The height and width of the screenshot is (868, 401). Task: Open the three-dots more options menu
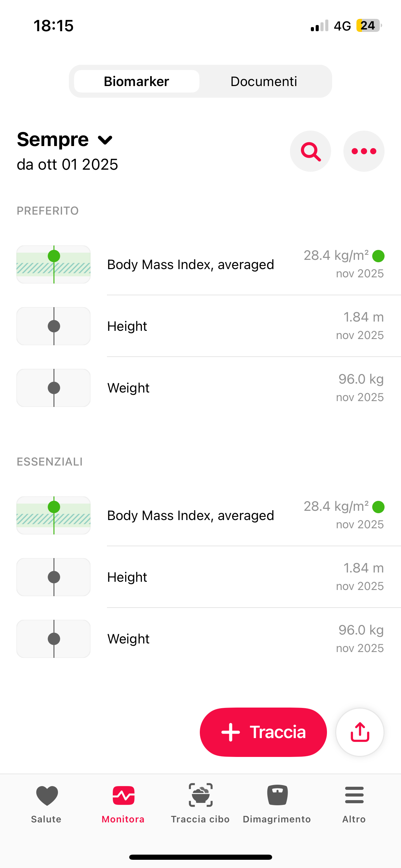tap(364, 151)
